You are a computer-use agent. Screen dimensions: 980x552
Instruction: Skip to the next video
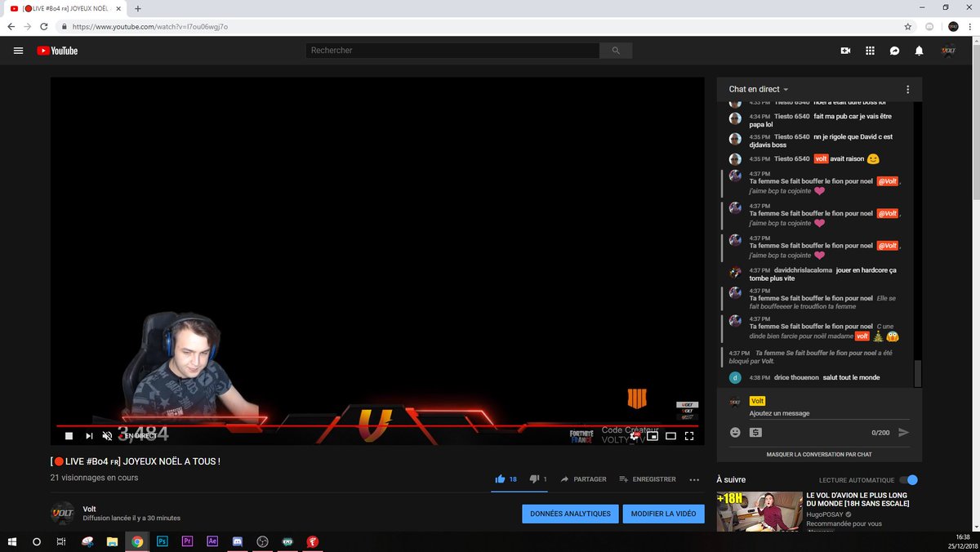89,436
